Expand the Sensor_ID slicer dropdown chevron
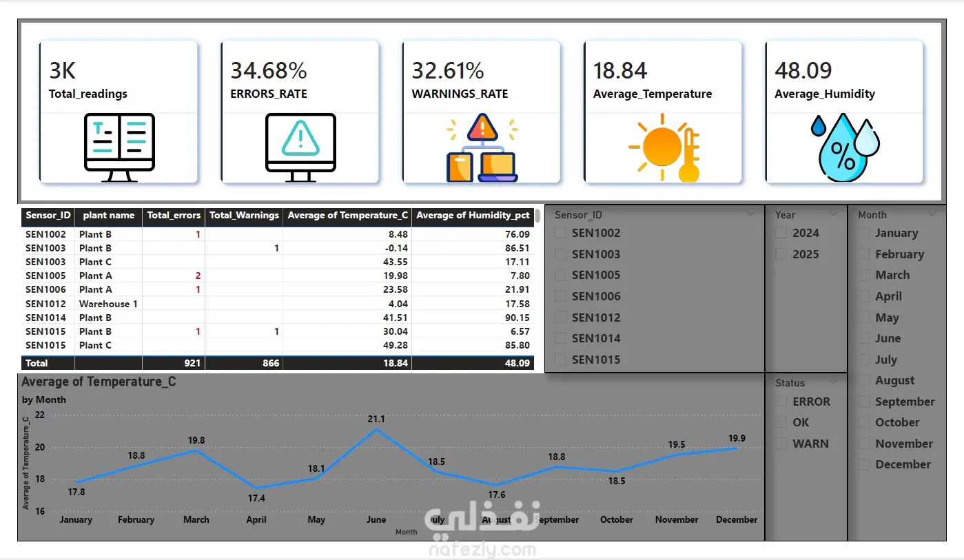Viewport: 964px width, 560px height. [750, 215]
